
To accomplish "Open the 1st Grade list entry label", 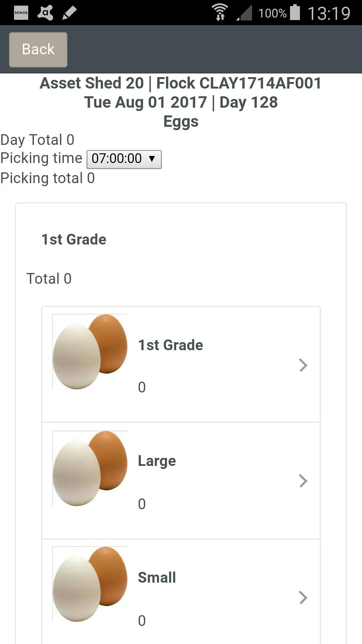I will tap(171, 345).
